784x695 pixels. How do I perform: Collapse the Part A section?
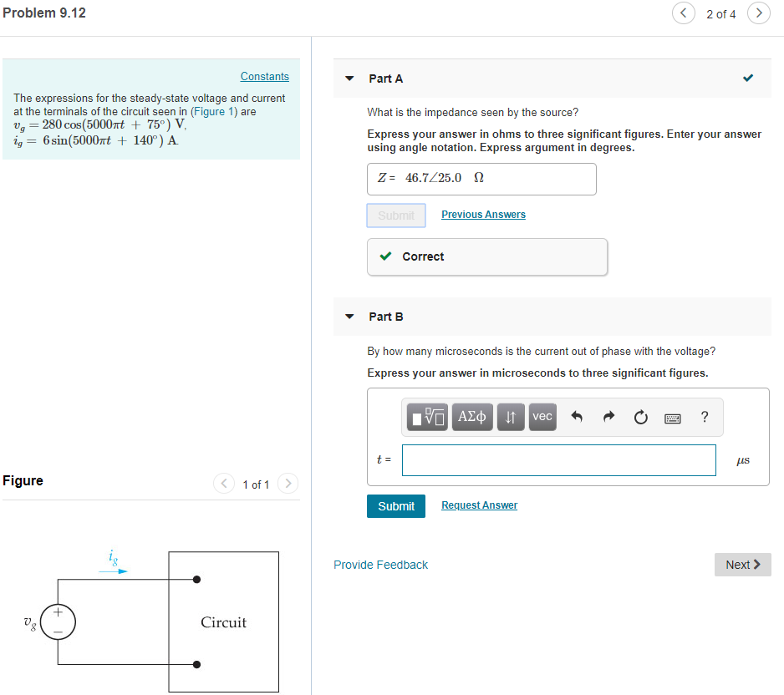pyautogui.click(x=349, y=78)
